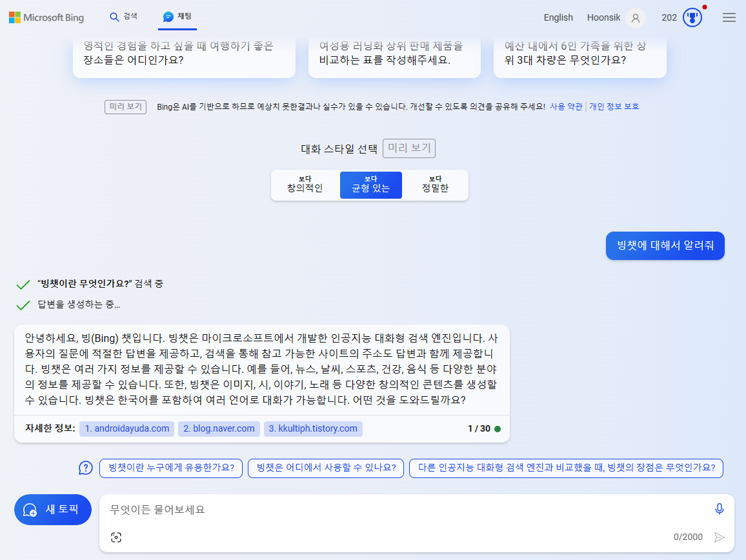Select 보다 창의적인 conversation style
This screenshot has height=560, width=746.
coord(305,185)
